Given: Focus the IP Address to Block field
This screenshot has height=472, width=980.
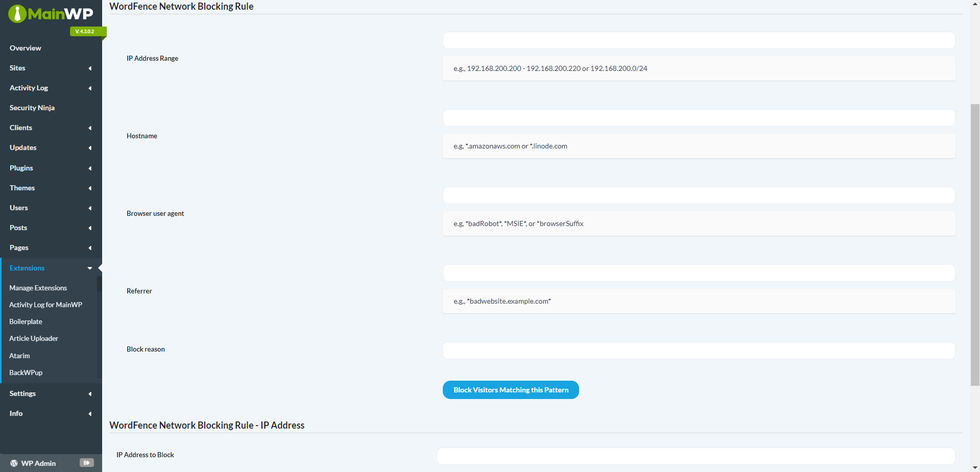Looking at the screenshot, I should coord(696,456).
